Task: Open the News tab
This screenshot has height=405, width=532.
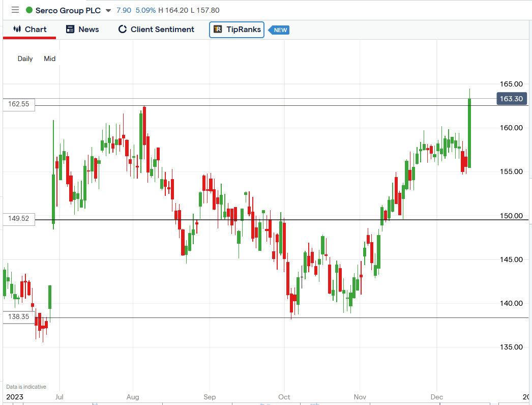Action: pos(82,29)
